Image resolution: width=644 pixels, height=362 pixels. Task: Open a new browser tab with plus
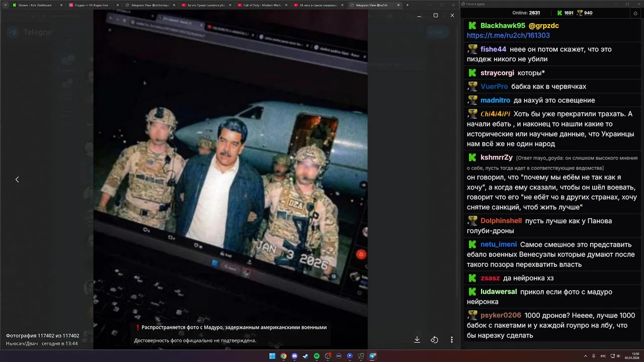[407, 5]
